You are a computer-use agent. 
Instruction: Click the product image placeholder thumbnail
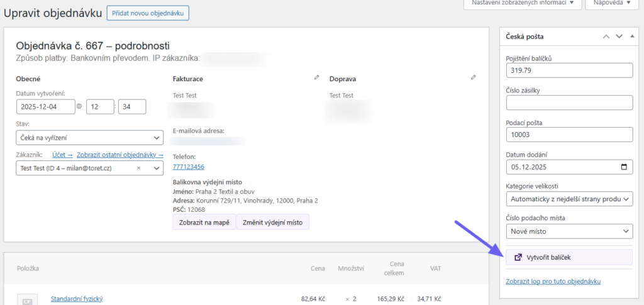coord(27,300)
